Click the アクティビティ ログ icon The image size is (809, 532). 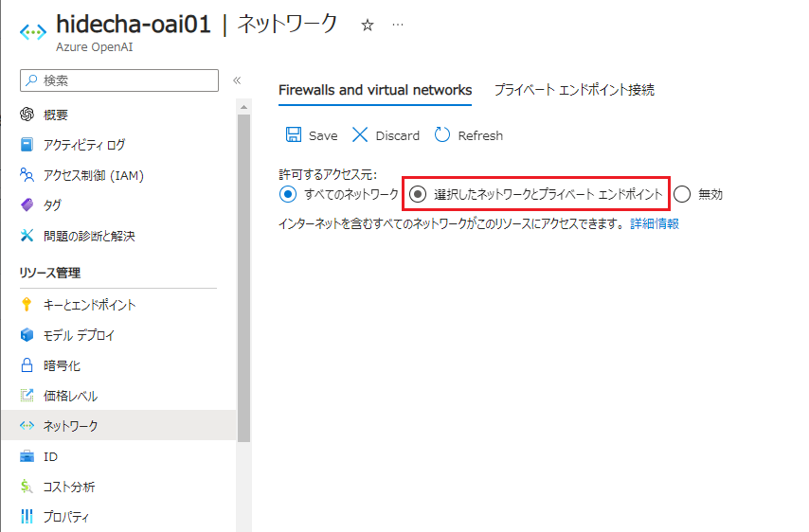point(27,144)
